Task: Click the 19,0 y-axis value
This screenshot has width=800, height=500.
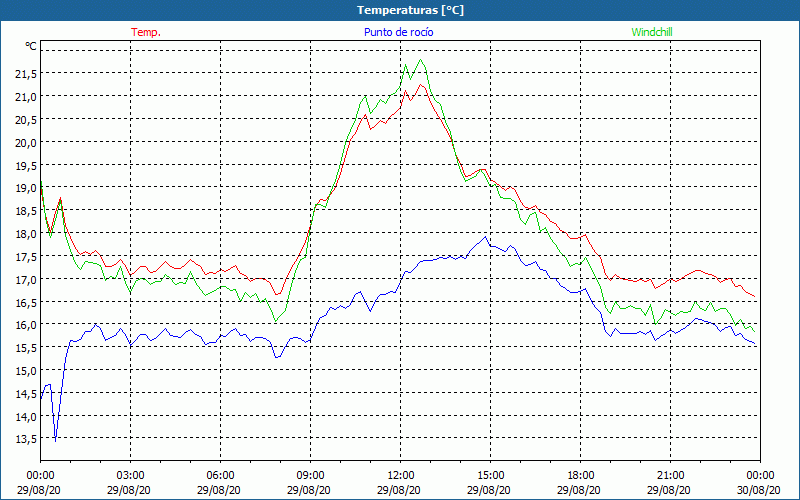Action: tap(26, 188)
